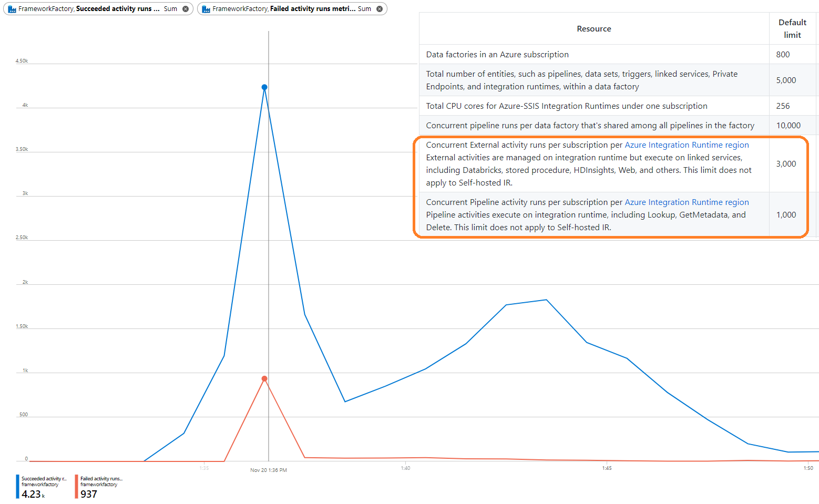Open the Azure Integration Runtime region link in the Pipeline activity row

[x=687, y=202]
